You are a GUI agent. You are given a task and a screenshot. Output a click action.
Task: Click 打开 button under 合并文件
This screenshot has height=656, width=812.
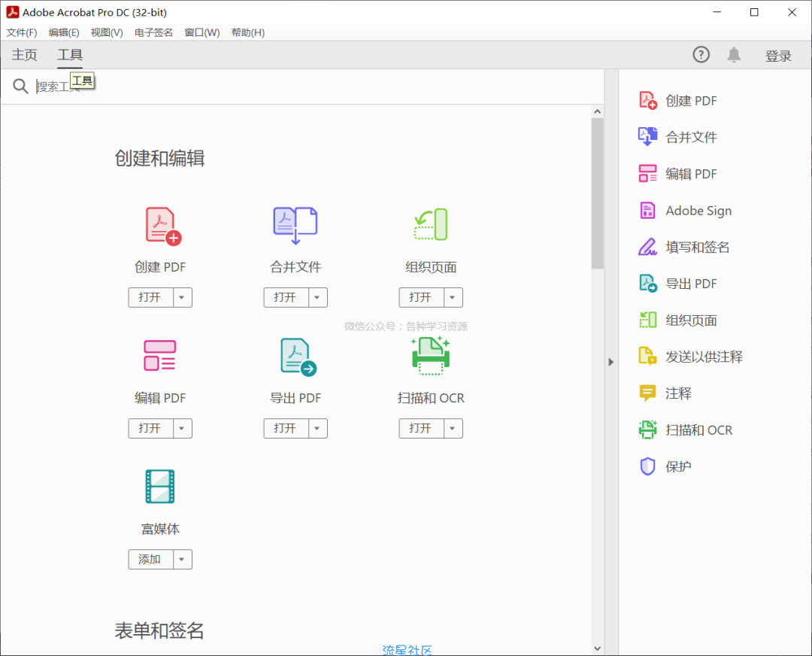(286, 297)
